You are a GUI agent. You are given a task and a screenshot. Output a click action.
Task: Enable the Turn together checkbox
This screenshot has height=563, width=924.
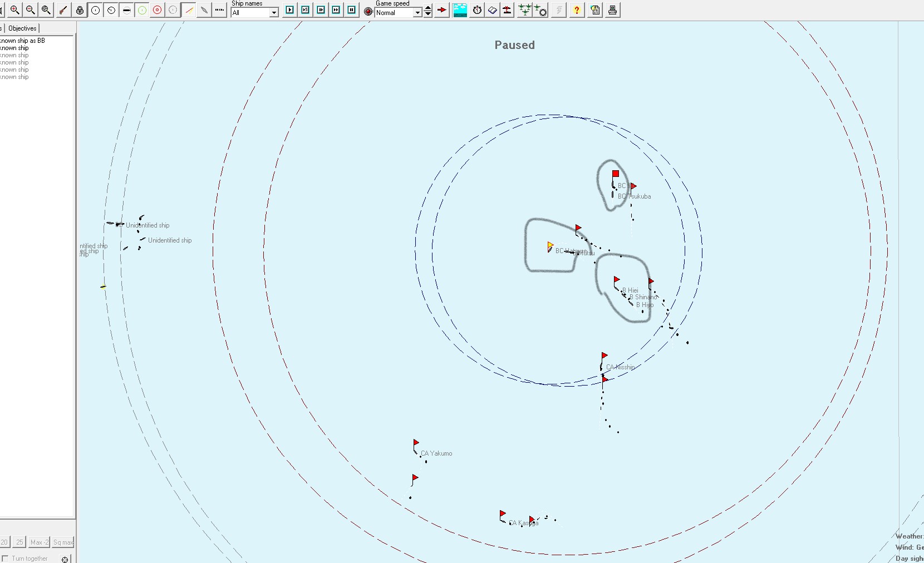click(x=5, y=559)
